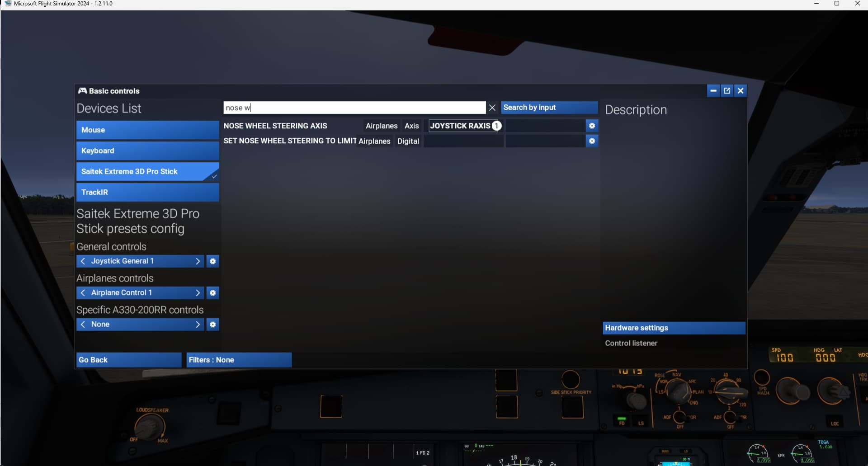868x466 pixels.
Task: Pop out the Basic controls panel
Action: pyautogui.click(x=727, y=91)
